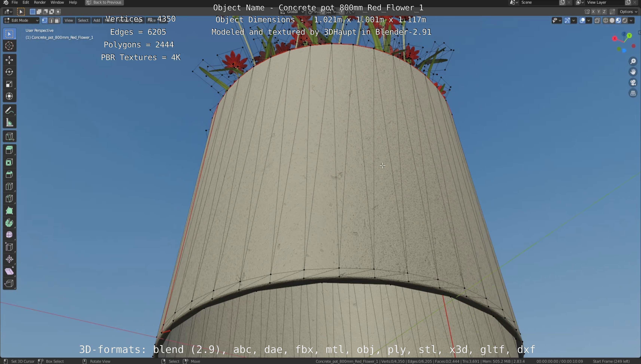Select the Annotate pencil tool
The width and height of the screenshot is (641, 364).
point(10,110)
